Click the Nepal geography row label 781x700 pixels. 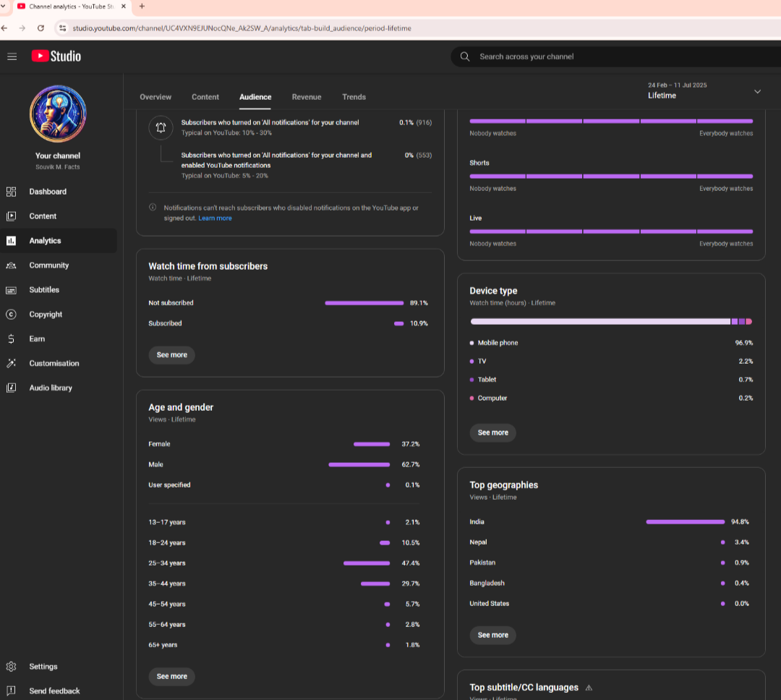tap(478, 542)
